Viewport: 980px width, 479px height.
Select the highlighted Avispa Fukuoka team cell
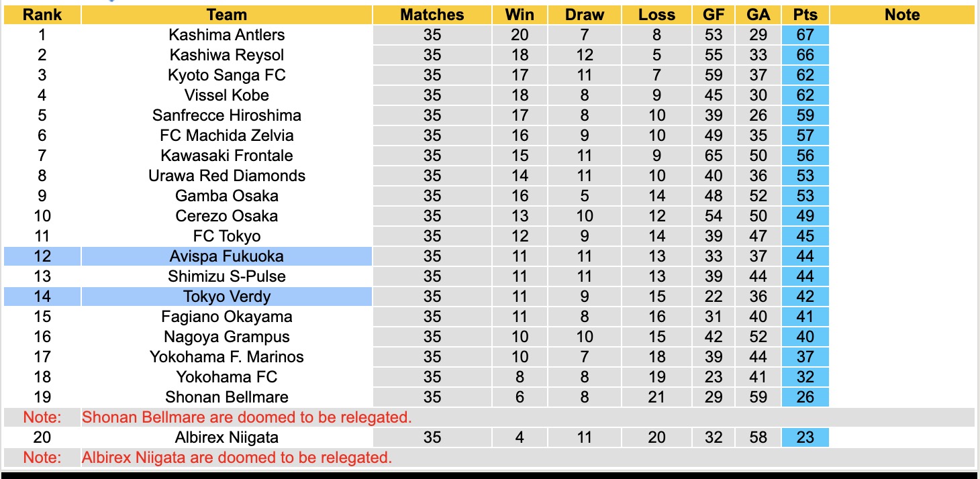click(x=227, y=256)
